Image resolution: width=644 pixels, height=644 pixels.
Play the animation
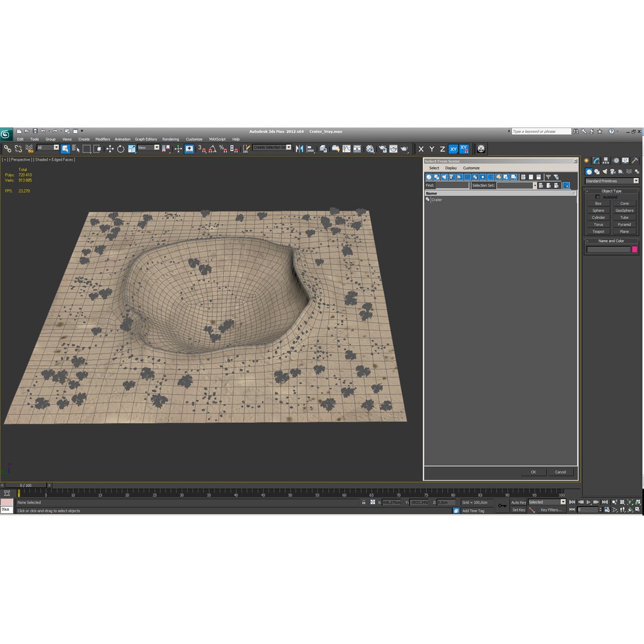[589, 502]
